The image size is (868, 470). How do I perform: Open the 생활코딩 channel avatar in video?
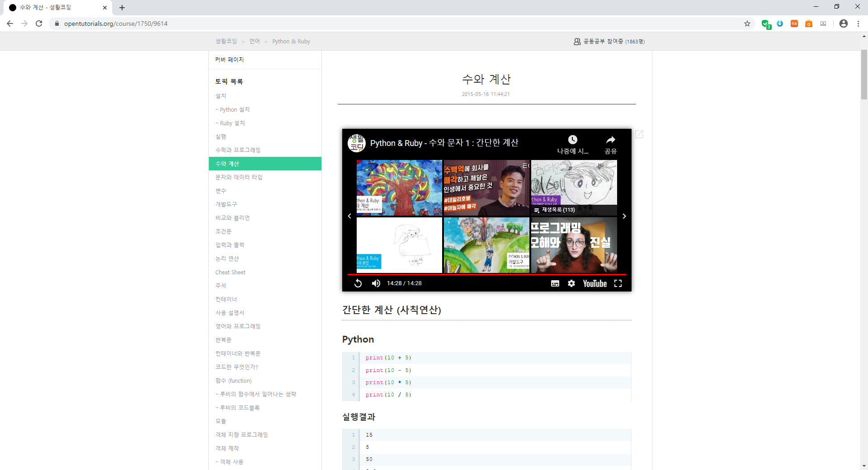pyautogui.click(x=356, y=143)
